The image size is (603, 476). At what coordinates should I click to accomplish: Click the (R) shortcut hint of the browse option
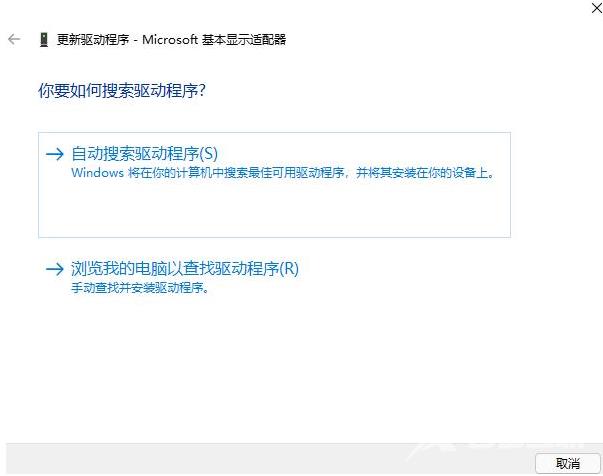pyautogui.click(x=289, y=268)
